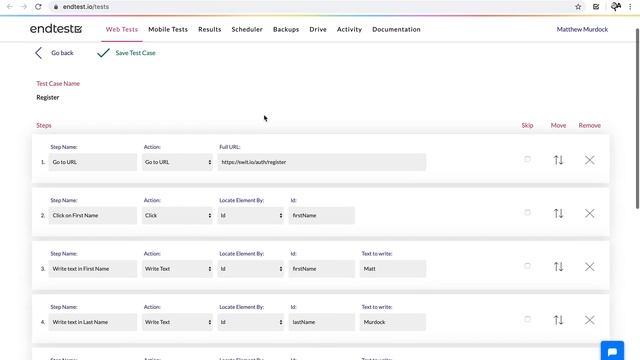Open Locate Element By dropdown in step 3
The height and width of the screenshot is (360, 640).
pos(251,269)
